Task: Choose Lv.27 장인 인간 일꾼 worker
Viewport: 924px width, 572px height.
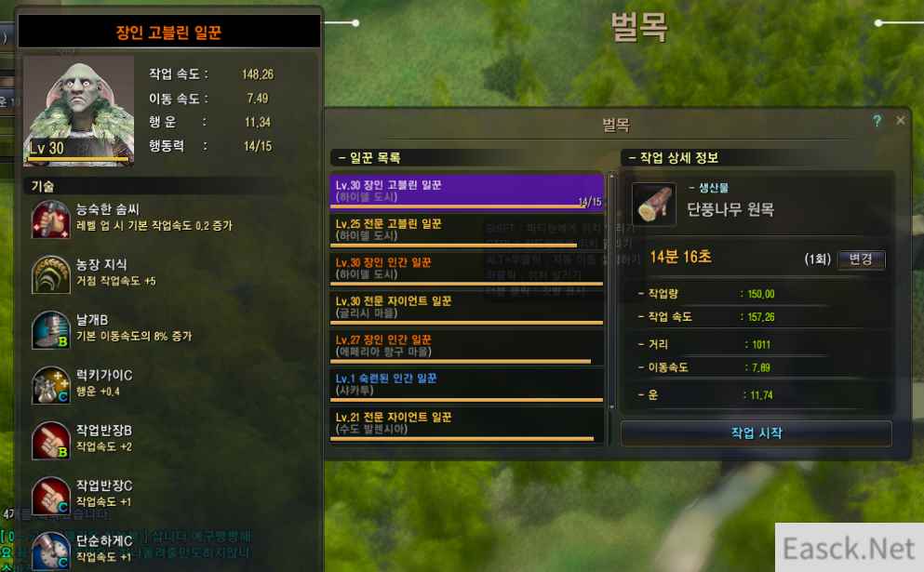Action: [466, 346]
